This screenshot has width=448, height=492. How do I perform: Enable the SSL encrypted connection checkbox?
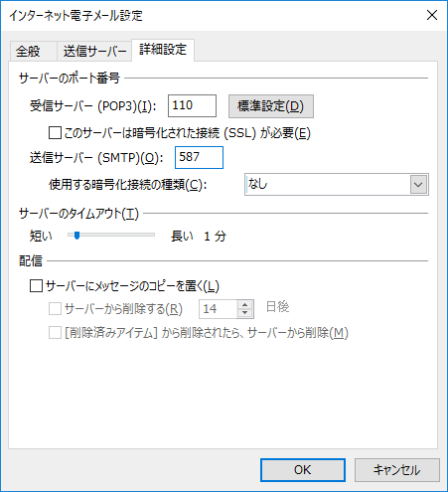pos(55,133)
